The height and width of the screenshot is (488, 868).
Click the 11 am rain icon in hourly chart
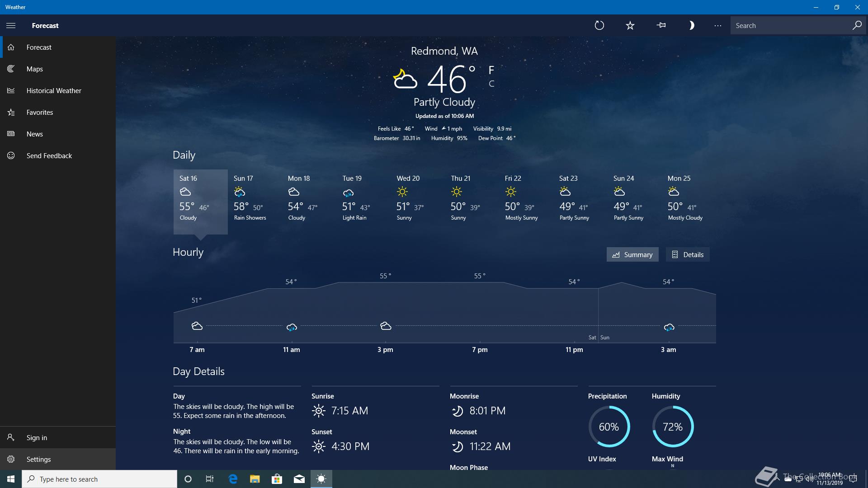[292, 327]
